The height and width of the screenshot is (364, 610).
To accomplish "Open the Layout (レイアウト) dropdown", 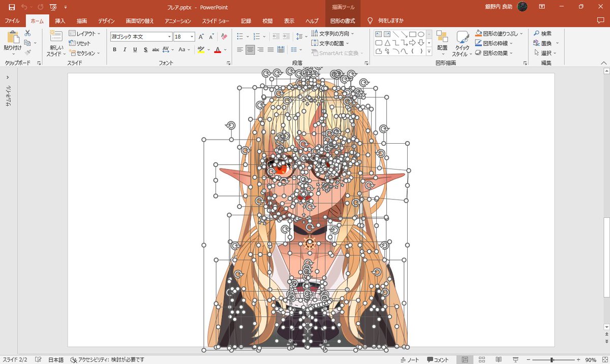I will click(x=84, y=34).
